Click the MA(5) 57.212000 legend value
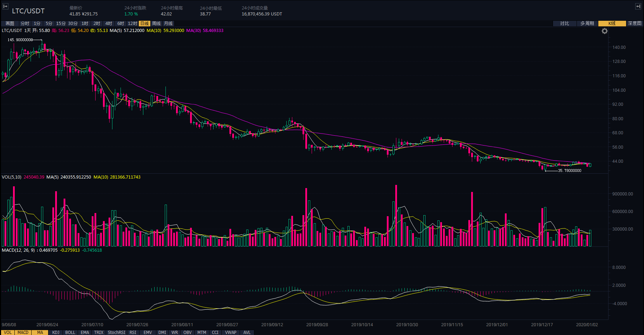The height and width of the screenshot is (335, 644). coord(127,31)
